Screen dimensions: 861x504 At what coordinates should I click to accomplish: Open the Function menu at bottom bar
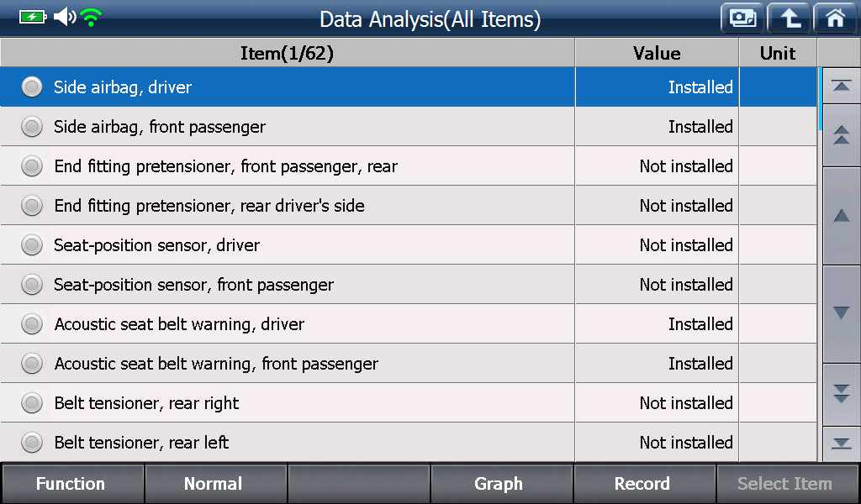[x=71, y=483]
